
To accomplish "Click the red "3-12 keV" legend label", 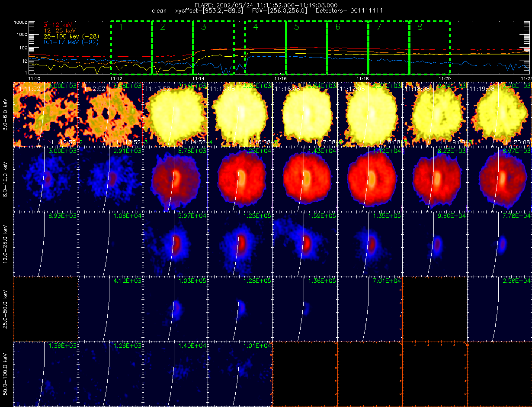I will (59, 26).
